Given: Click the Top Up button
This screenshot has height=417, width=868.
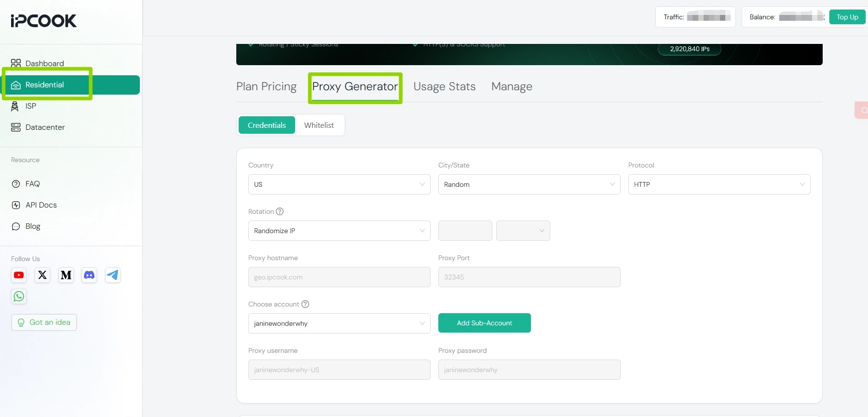Looking at the screenshot, I should (x=847, y=17).
